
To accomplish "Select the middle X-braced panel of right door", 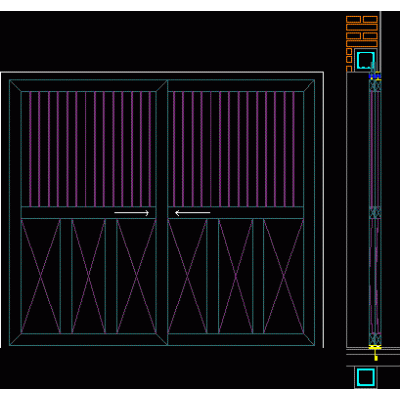I will tap(235, 276).
